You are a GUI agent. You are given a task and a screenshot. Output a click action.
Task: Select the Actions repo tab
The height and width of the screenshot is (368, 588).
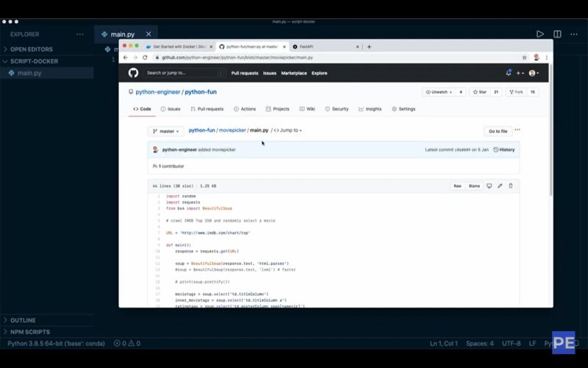point(245,109)
